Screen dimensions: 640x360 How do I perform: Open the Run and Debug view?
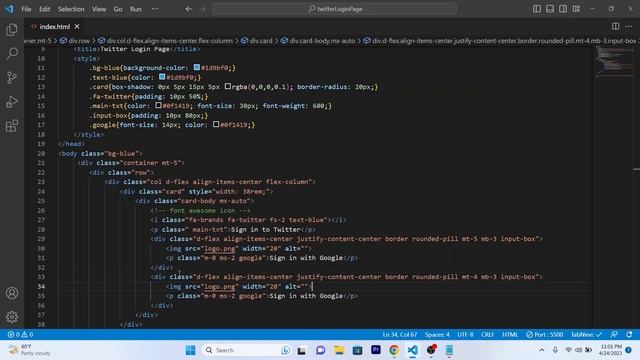coord(12,102)
